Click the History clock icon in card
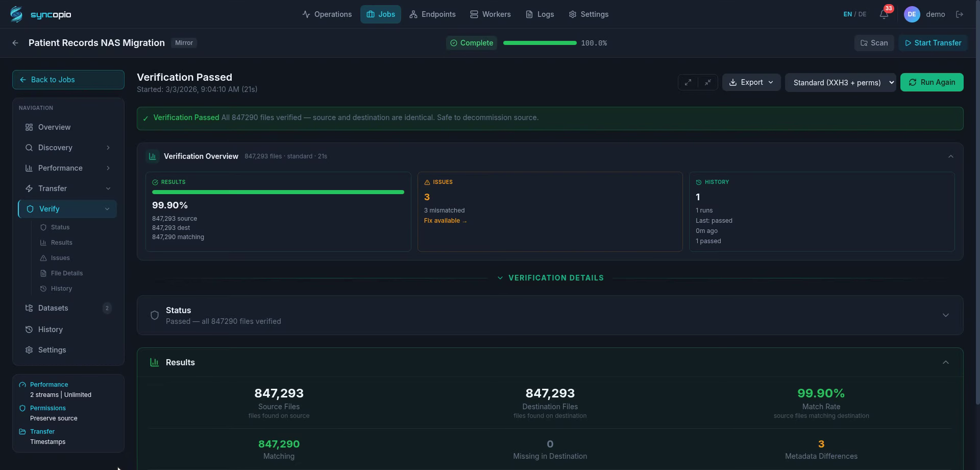Viewport: 980px width, 470px height. pyautogui.click(x=699, y=182)
